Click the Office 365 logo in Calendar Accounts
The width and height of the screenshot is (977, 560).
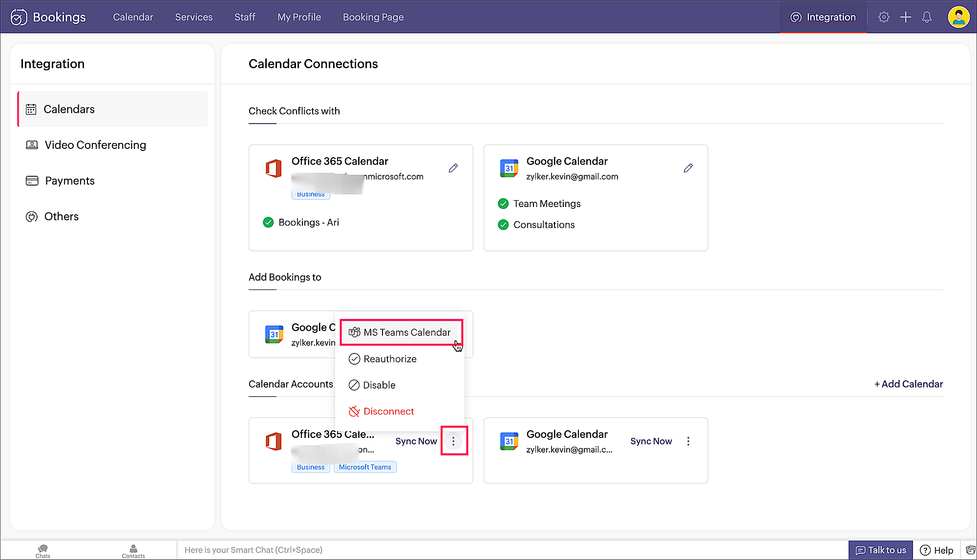coord(274,441)
